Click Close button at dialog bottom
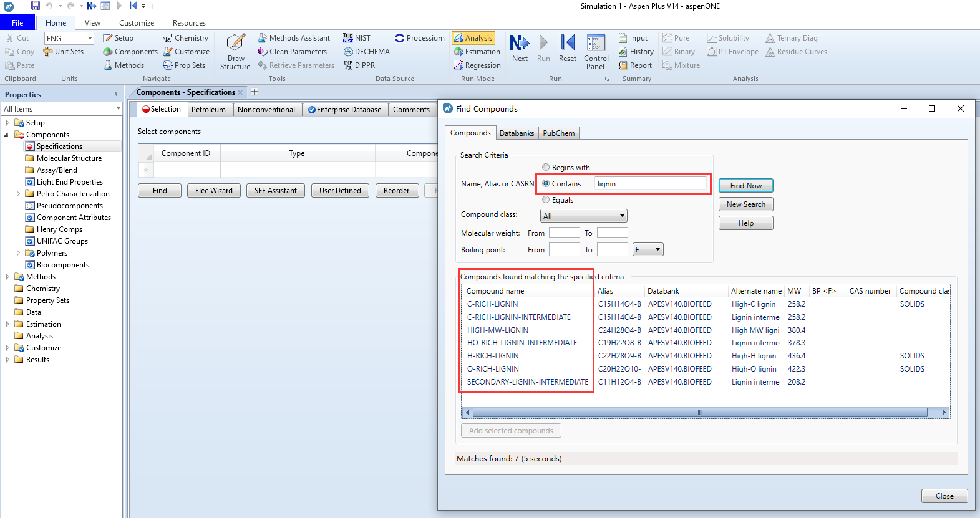This screenshot has height=518, width=980. [944, 496]
